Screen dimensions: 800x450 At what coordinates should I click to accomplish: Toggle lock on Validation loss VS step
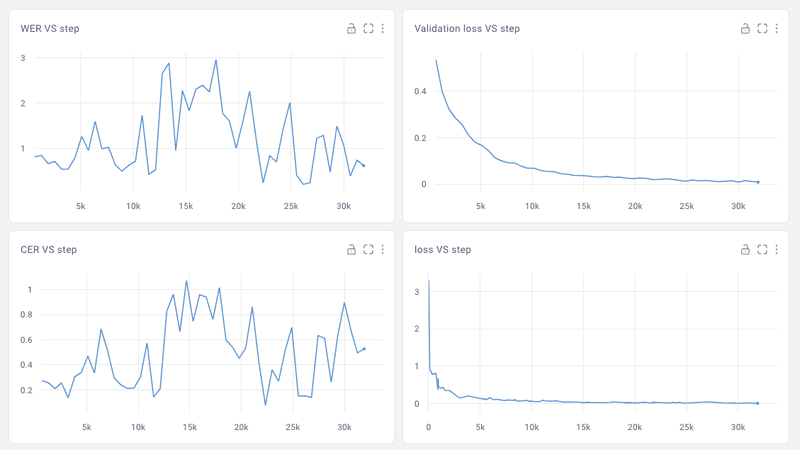(745, 29)
